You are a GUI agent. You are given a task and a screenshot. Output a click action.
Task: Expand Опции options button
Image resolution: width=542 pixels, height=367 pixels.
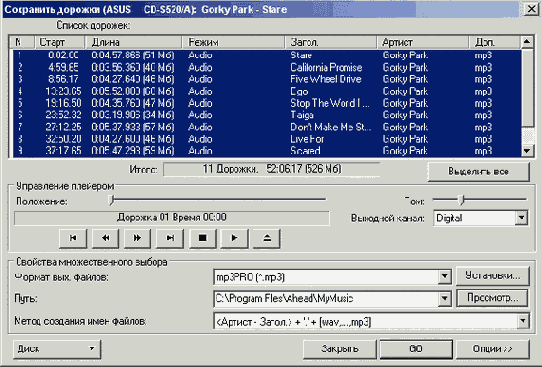click(493, 349)
